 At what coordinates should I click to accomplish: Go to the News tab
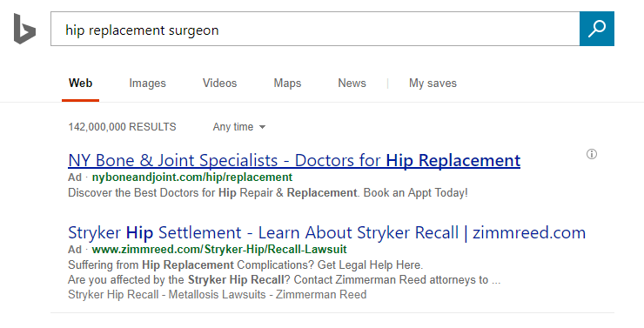click(352, 84)
